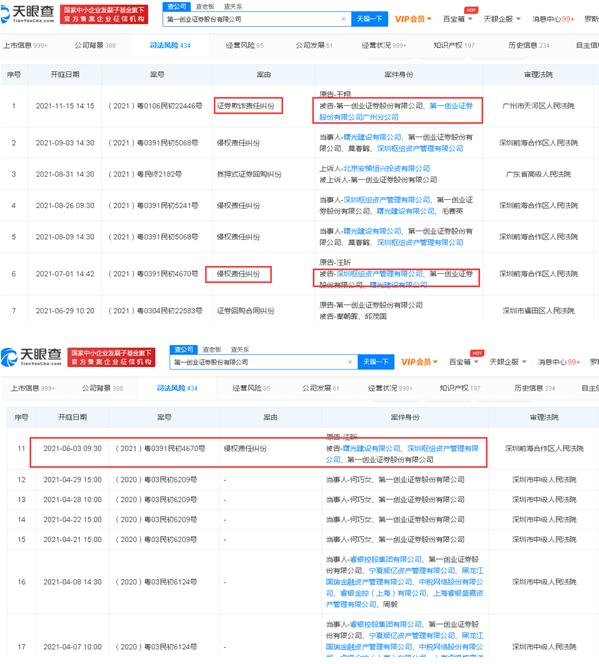Switch to 公司发展 tab, top screenshot
This screenshot has width=599, height=664.
coord(314,45)
